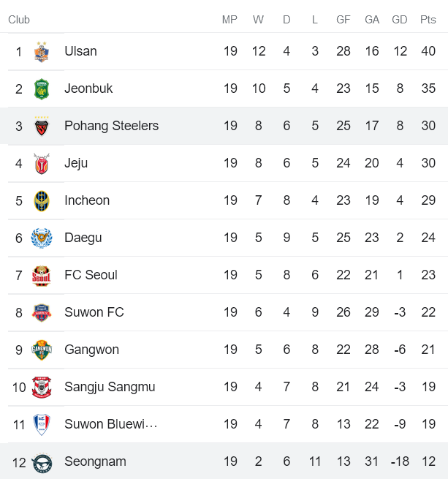448x479 pixels.
Task: Click the Ulsan club crest icon
Action: coord(42,52)
